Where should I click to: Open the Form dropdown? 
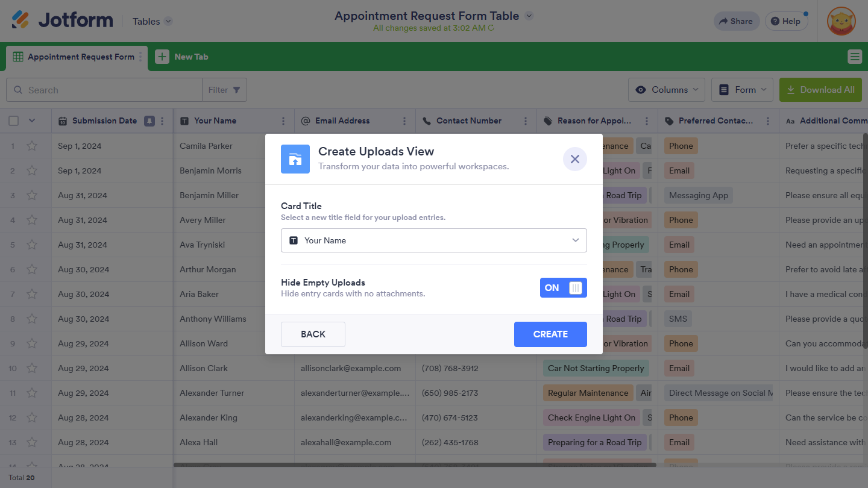(743, 90)
